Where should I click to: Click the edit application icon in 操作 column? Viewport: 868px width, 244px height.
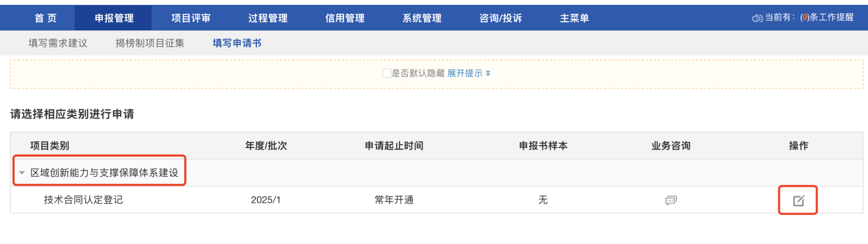click(798, 201)
